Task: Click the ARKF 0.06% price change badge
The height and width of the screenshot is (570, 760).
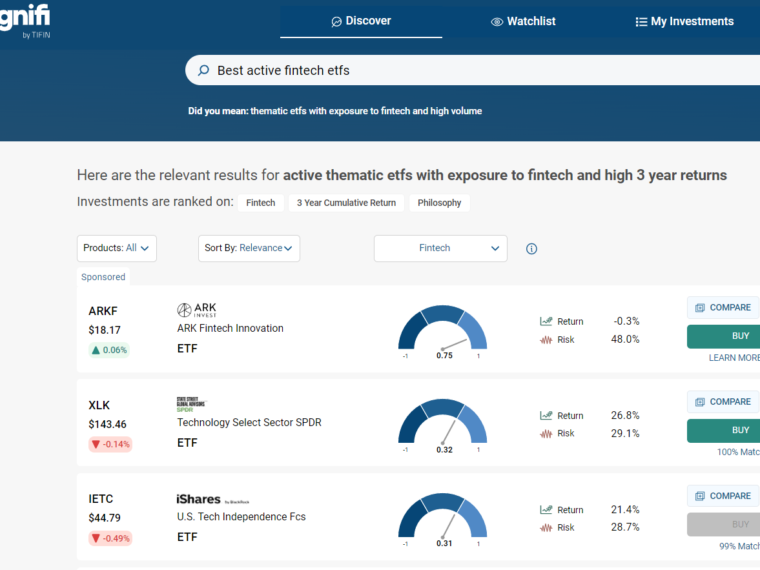Action: [x=109, y=350]
